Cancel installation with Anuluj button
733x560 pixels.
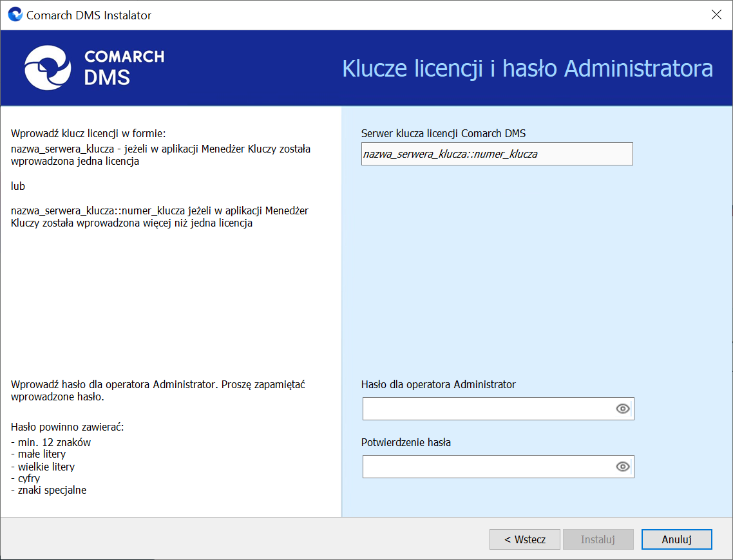pos(676,539)
